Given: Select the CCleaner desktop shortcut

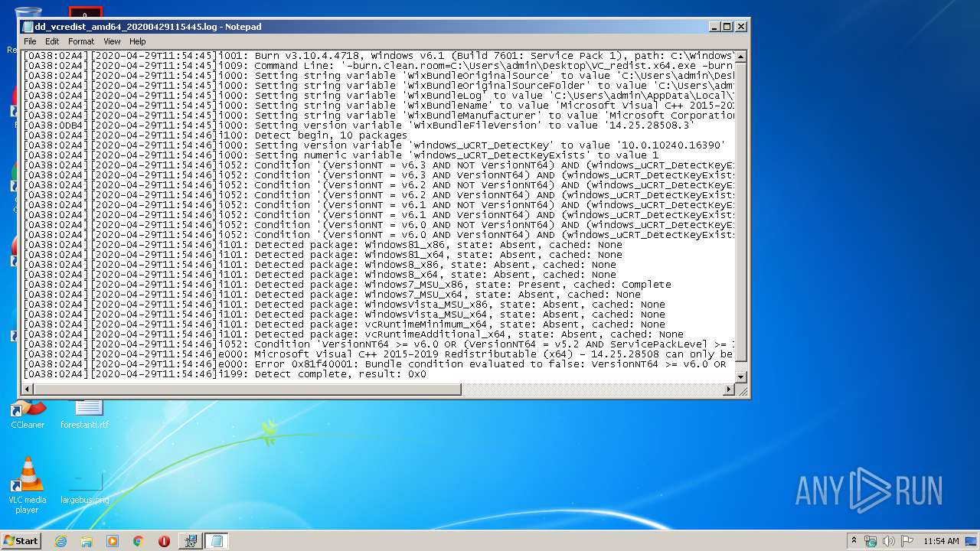Looking at the screenshot, I should pos(28,413).
